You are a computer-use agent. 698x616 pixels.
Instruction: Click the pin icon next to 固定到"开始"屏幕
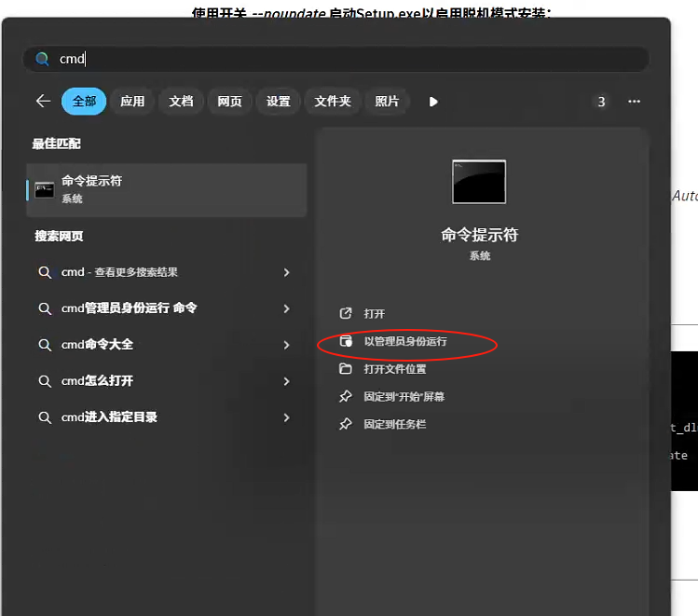pos(346,396)
